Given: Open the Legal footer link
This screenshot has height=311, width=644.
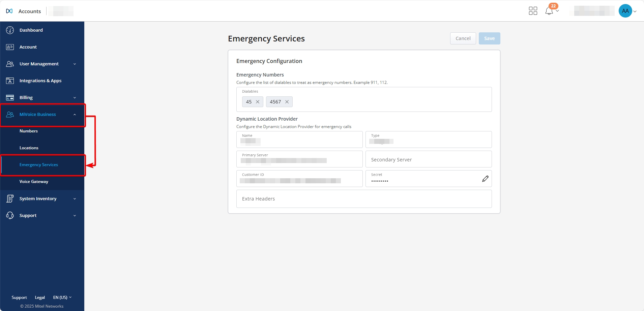Looking at the screenshot, I should click(40, 298).
